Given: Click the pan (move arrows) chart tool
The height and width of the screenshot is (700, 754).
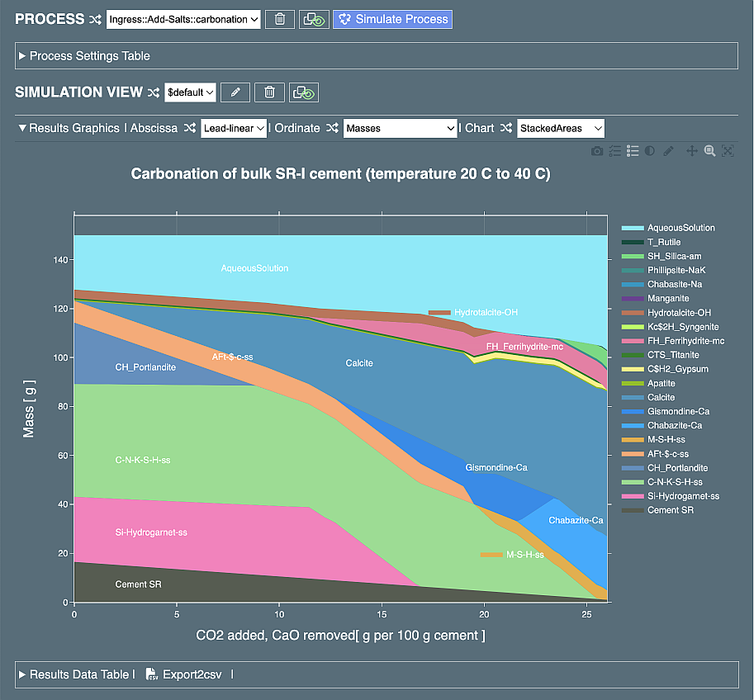Looking at the screenshot, I should (693, 151).
